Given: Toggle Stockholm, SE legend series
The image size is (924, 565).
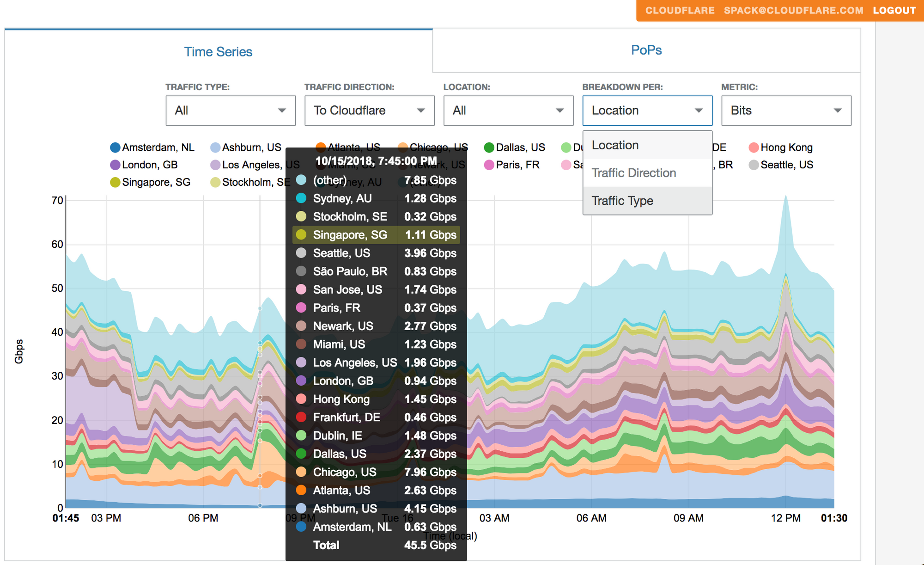Looking at the screenshot, I should pos(250,182).
